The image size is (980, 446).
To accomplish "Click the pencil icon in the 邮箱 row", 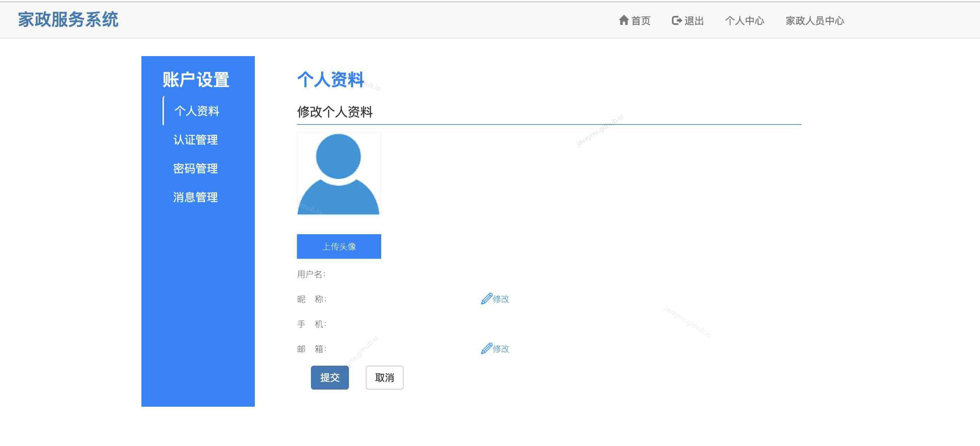I will tap(486, 349).
